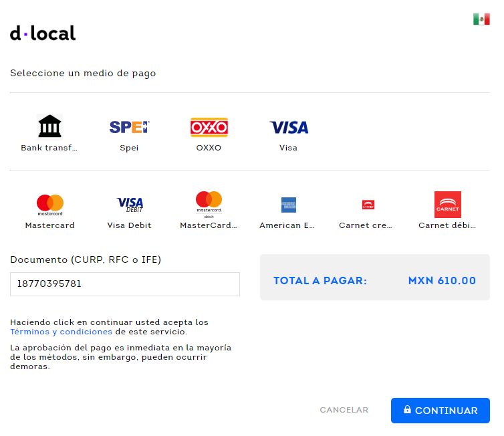Open the Términos y condiciones link
This screenshot has width=504, height=436.
pos(61,332)
